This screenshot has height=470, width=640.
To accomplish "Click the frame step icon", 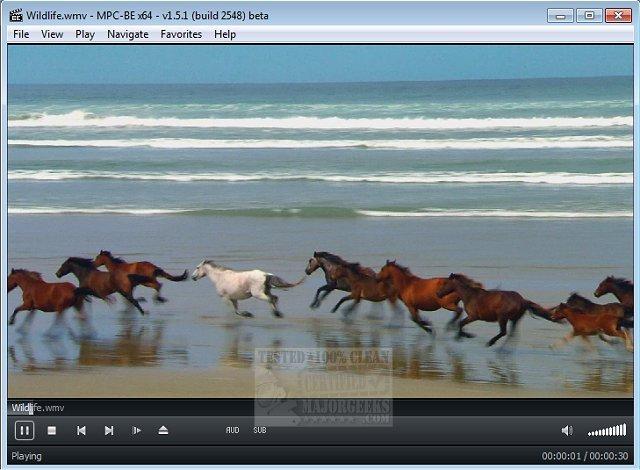I will pyautogui.click(x=136, y=430).
